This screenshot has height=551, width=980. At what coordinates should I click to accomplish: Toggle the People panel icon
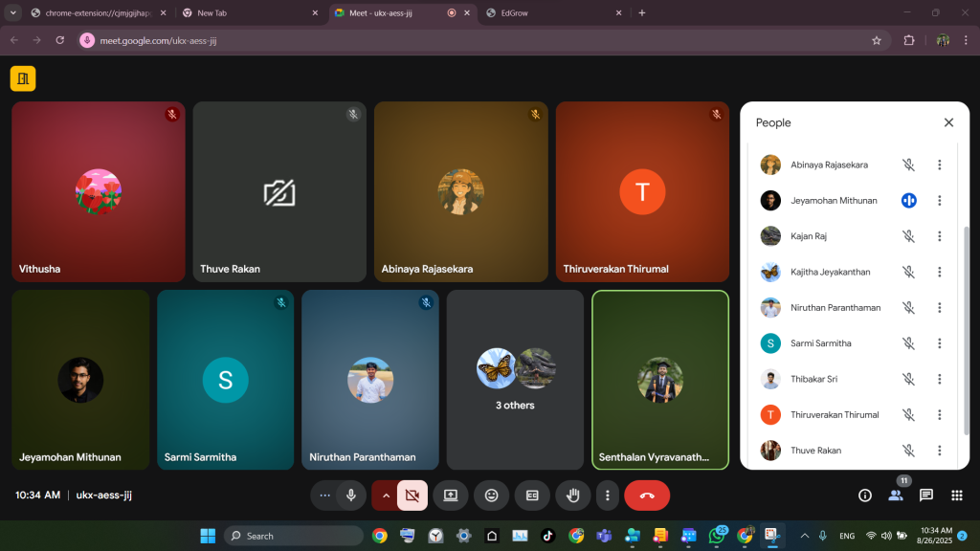click(896, 496)
